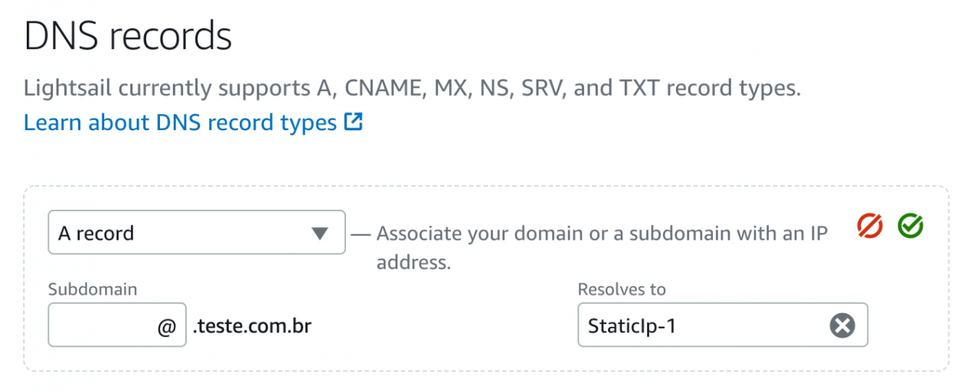The width and height of the screenshot is (980, 392).
Task: Click the A record description text
Action: coord(602,248)
